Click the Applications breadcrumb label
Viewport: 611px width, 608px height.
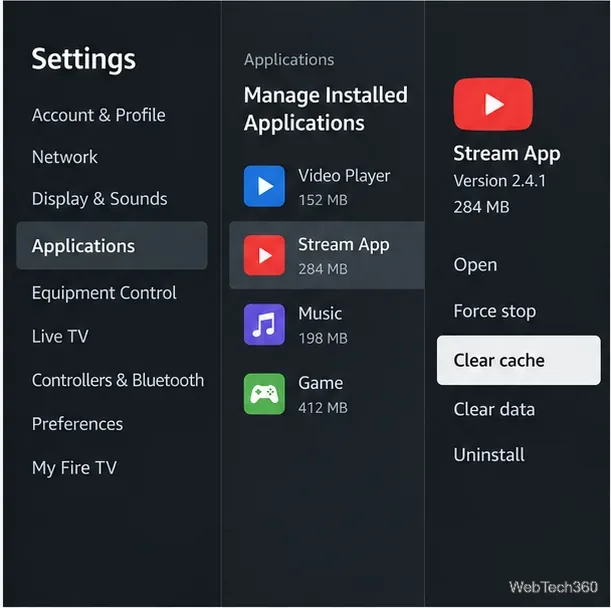click(x=289, y=60)
